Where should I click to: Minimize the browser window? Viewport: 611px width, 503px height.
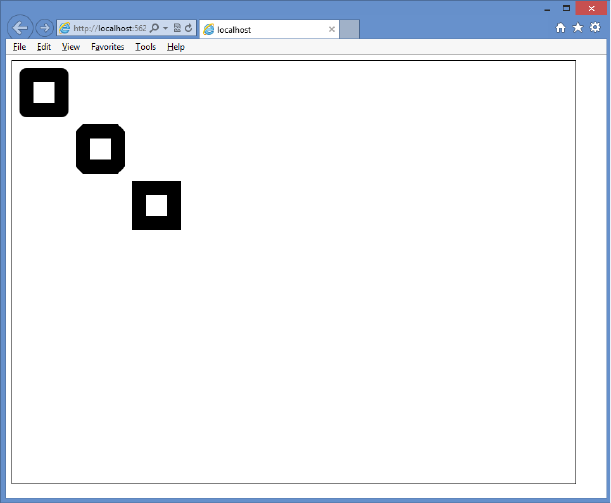547,9
